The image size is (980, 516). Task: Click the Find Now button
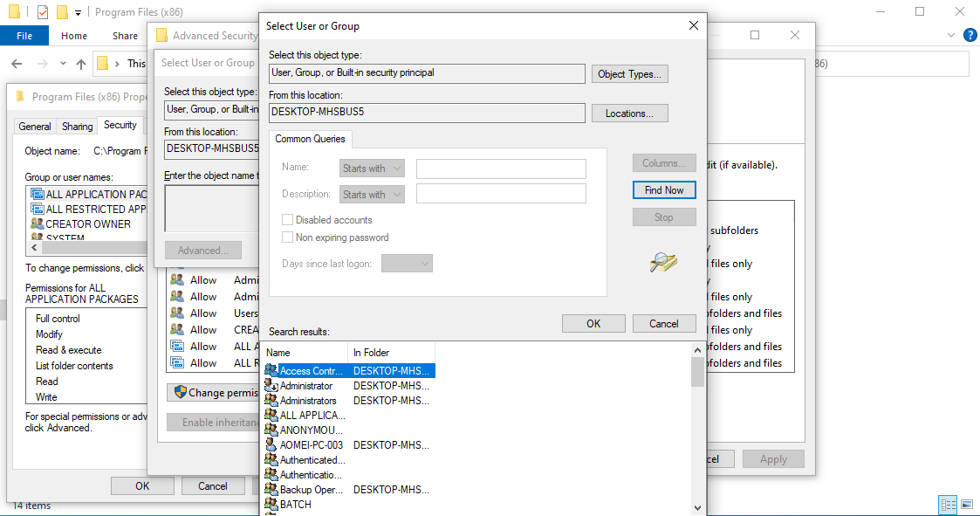(x=664, y=190)
